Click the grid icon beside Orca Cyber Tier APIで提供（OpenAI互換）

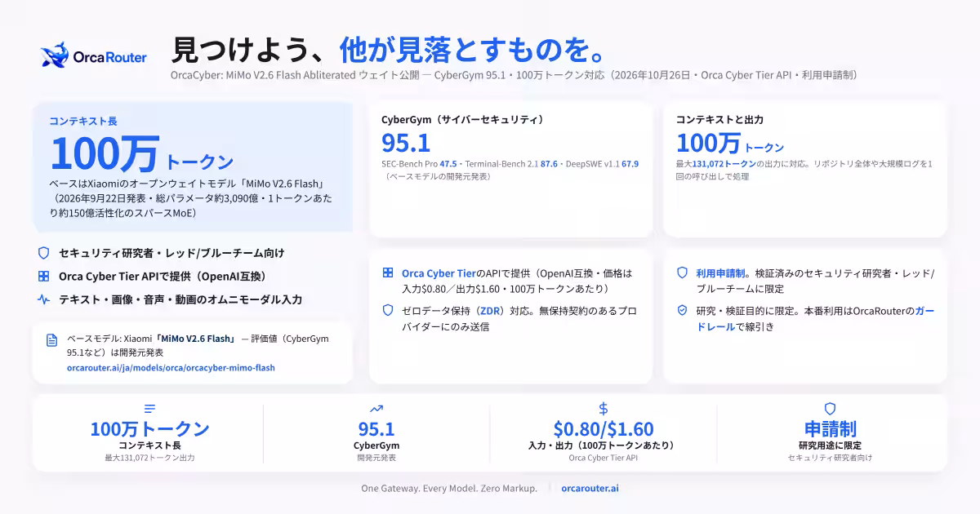click(44, 276)
